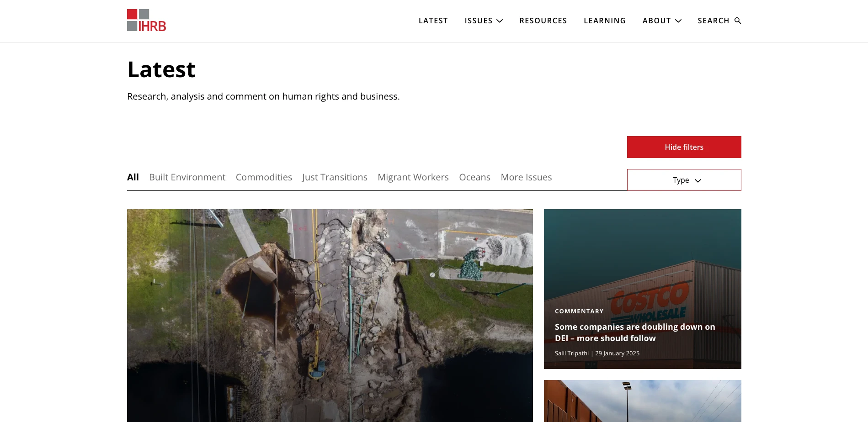The image size is (868, 422).
Task: Click the Salil Tripathi byline
Action: 571,353
